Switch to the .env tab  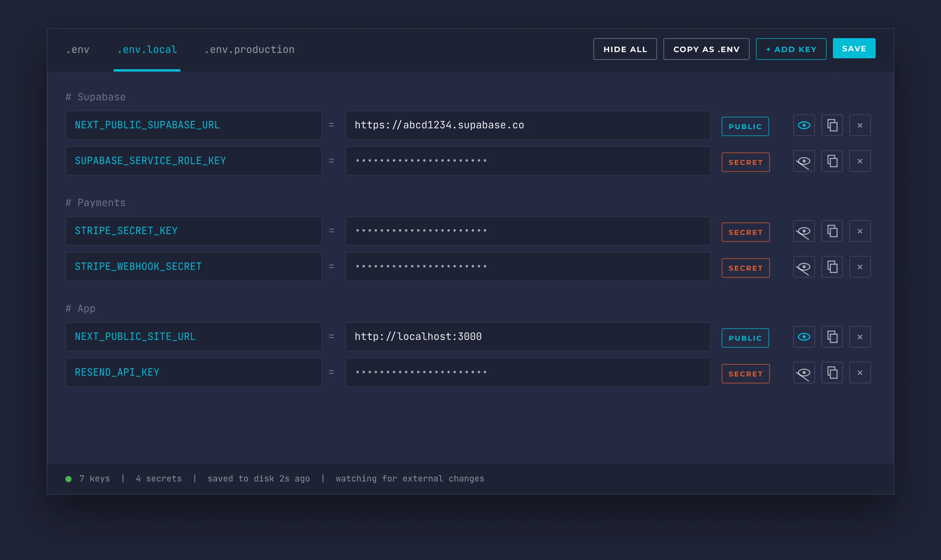tap(78, 50)
